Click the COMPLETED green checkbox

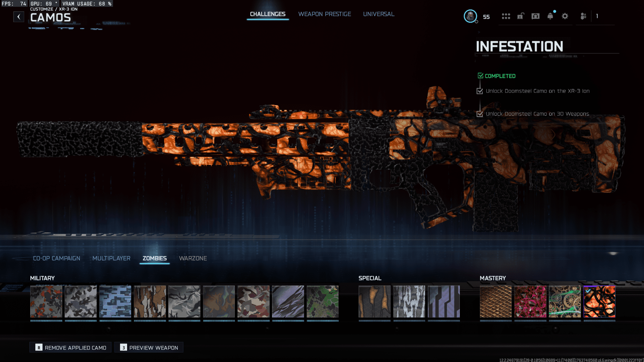point(480,76)
